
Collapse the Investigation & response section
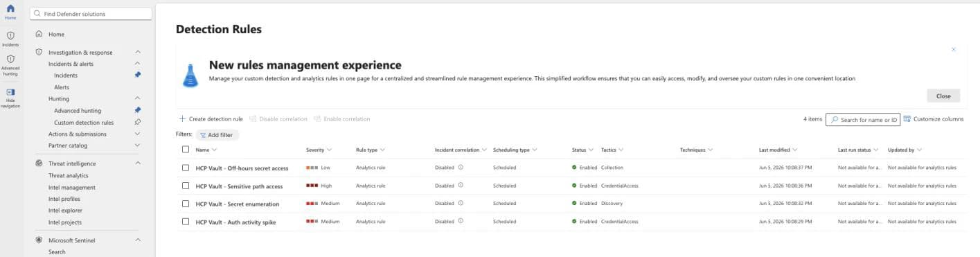(x=138, y=52)
